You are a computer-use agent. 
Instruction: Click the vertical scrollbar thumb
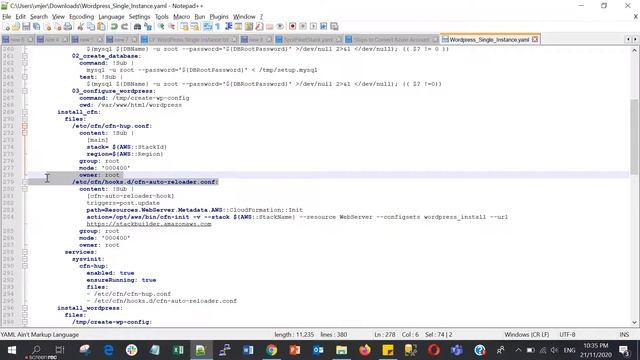click(x=634, y=137)
